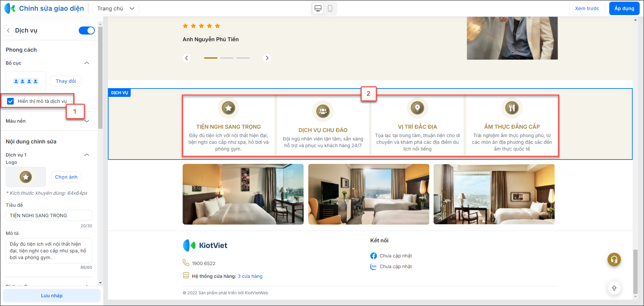
Task: Click the left panel scrollbar up arrow
Action: (100, 24)
